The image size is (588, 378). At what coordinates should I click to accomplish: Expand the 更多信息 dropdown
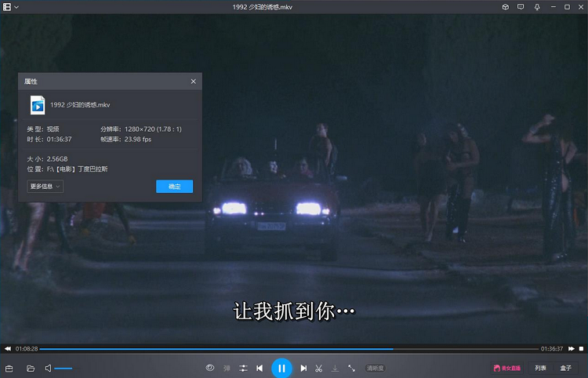[45, 187]
